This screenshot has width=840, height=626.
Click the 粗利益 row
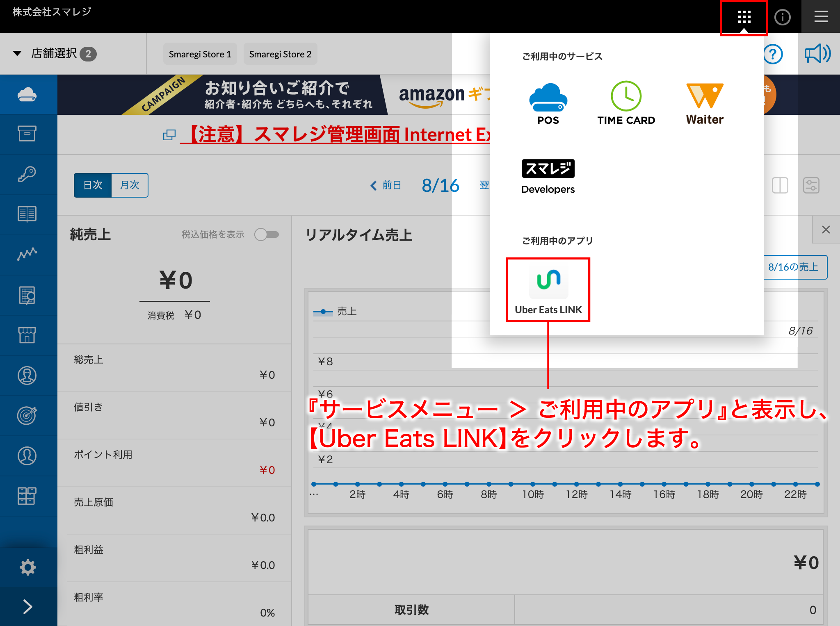click(x=174, y=558)
